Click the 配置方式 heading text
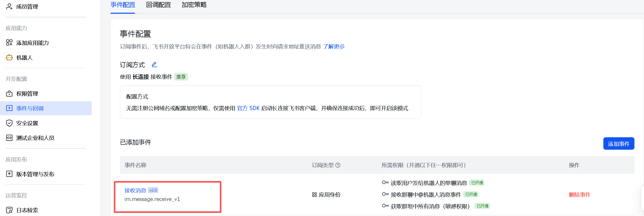The height and width of the screenshot is (216, 644). click(137, 97)
